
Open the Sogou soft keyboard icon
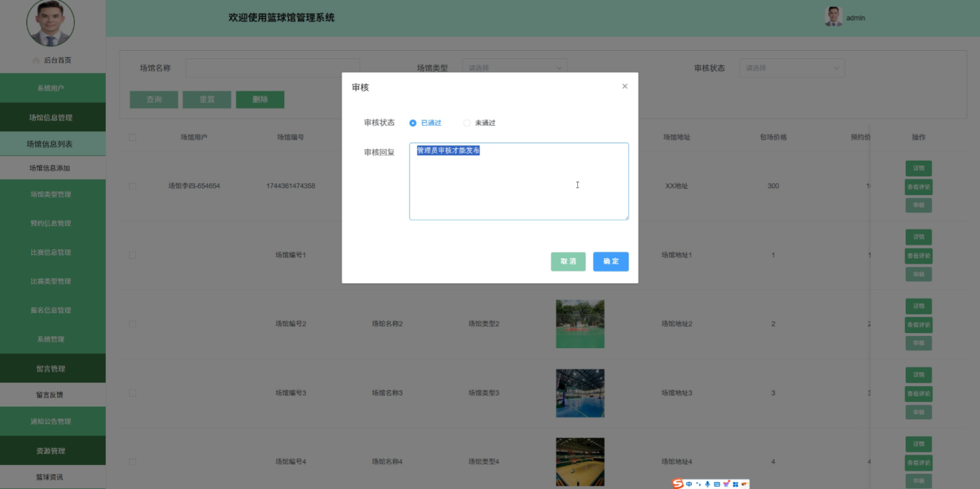(716, 484)
